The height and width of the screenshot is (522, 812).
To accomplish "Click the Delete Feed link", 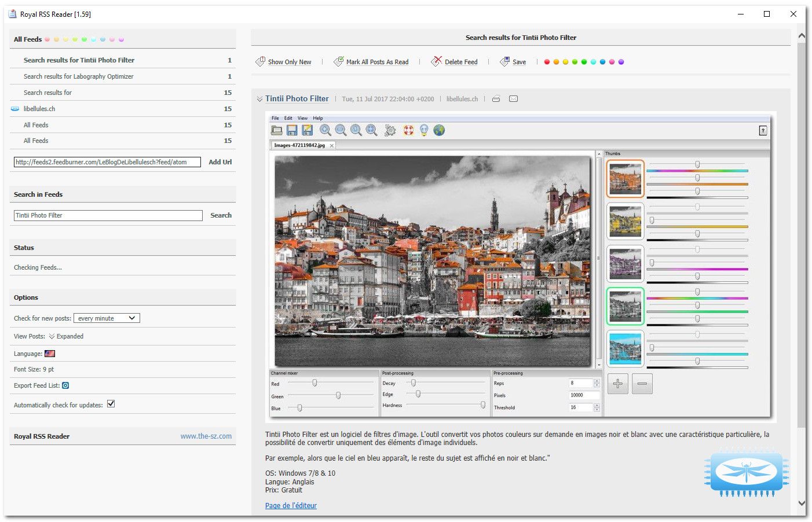I will pyautogui.click(x=461, y=62).
